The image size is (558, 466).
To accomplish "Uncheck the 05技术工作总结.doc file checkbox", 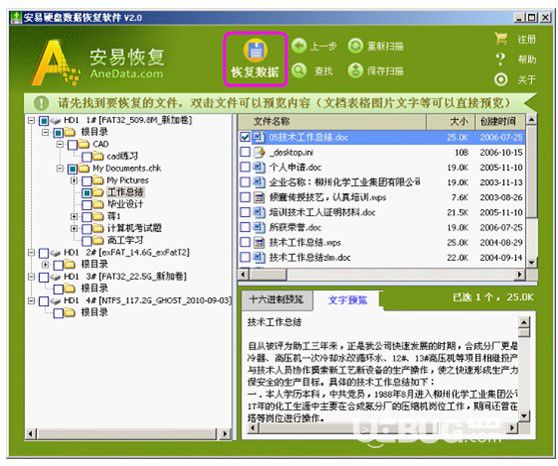I will coord(245,137).
